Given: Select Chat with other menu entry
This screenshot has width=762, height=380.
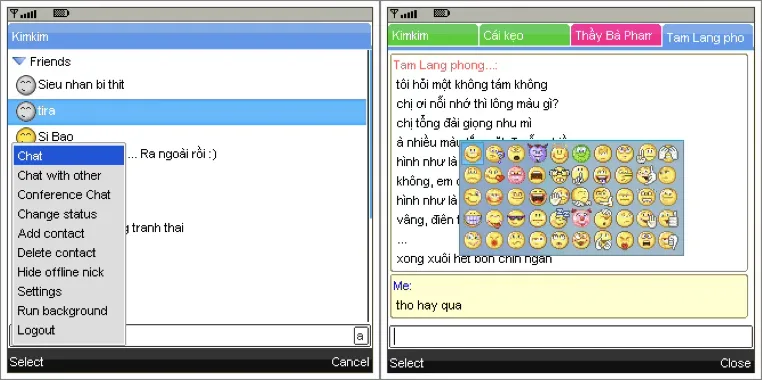Looking at the screenshot, I should click(x=69, y=175).
